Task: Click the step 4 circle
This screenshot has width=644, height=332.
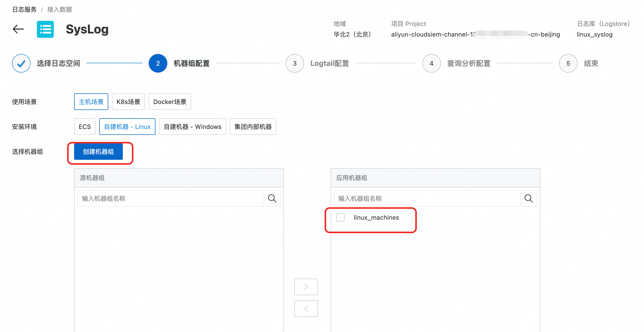Action: [432, 63]
